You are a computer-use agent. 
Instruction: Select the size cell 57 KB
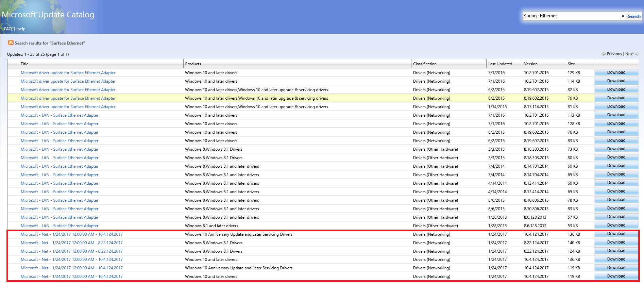(x=573, y=217)
